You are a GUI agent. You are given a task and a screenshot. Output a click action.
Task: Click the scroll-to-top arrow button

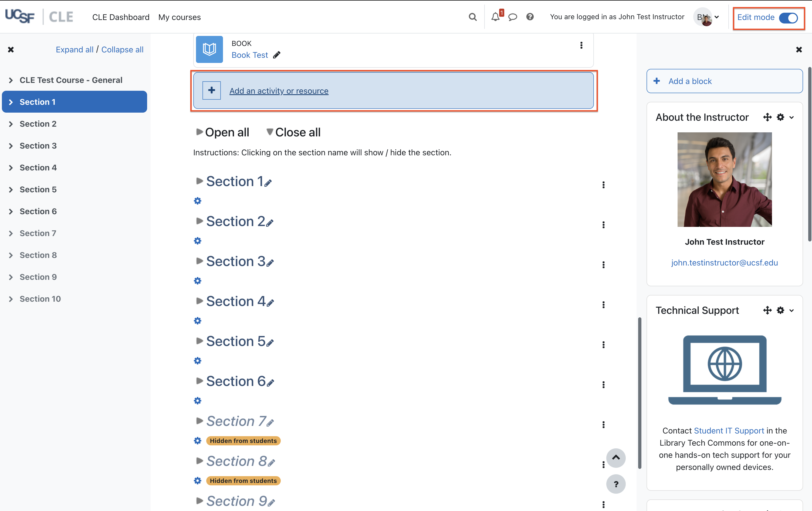615,458
